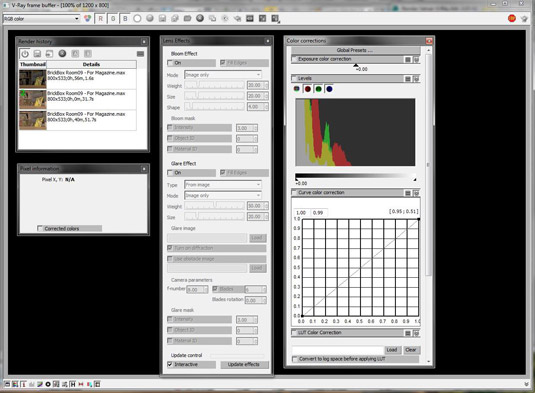Screen dimensions: 535x393
Task: Click the save image floppy icon in VFB toolbar
Action: coord(162,18)
